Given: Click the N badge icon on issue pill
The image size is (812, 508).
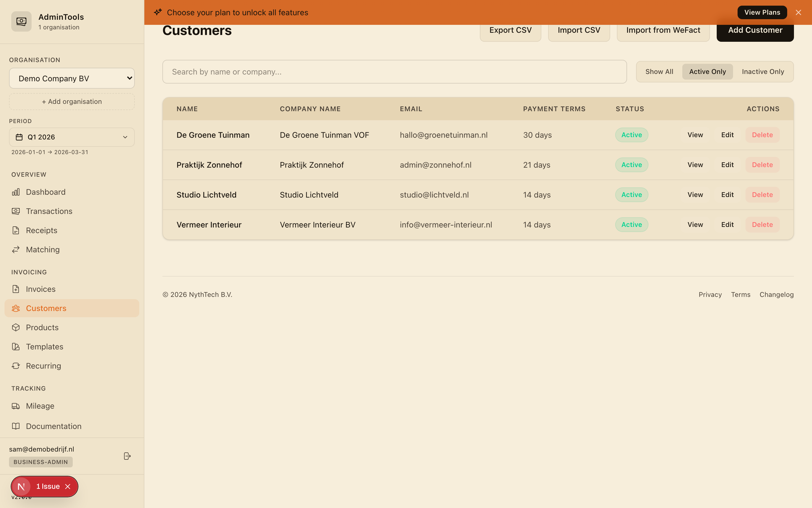Looking at the screenshot, I should click(x=21, y=487).
